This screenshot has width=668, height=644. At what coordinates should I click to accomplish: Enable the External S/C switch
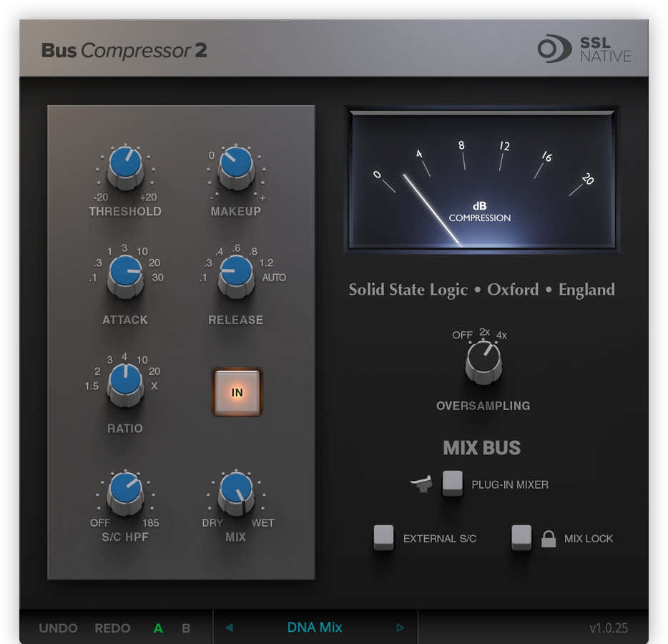point(383,537)
